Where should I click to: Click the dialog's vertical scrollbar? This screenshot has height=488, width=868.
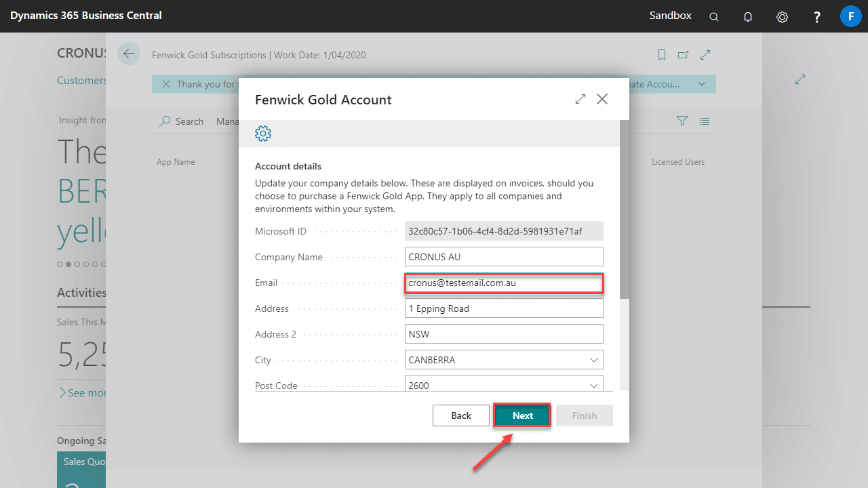[625, 210]
